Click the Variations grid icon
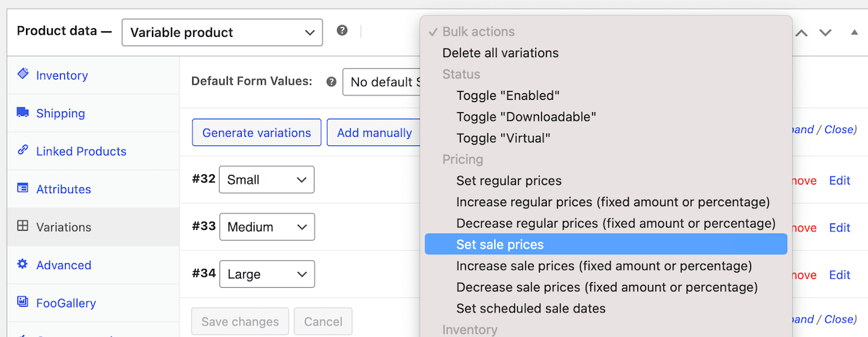The width and height of the screenshot is (868, 337). pyautogui.click(x=22, y=226)
